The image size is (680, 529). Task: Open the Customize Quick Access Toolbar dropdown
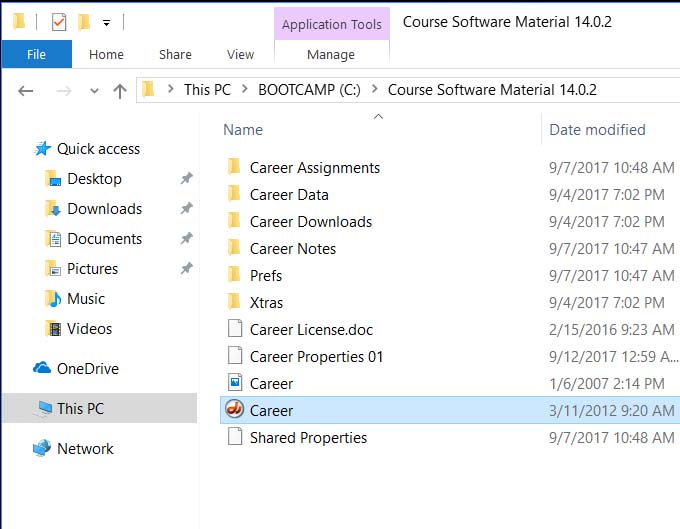pyautogui.click(x=106, y=23)
